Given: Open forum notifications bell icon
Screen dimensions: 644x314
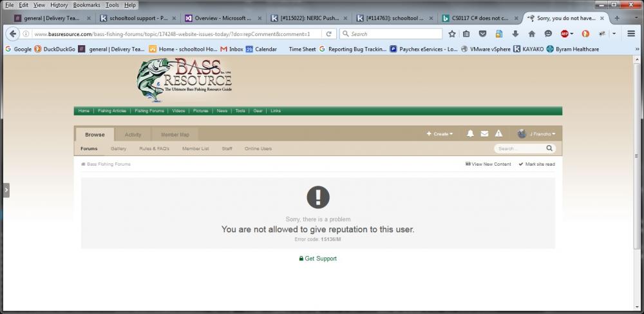Looking at the screenshot, I should [470, 133].
